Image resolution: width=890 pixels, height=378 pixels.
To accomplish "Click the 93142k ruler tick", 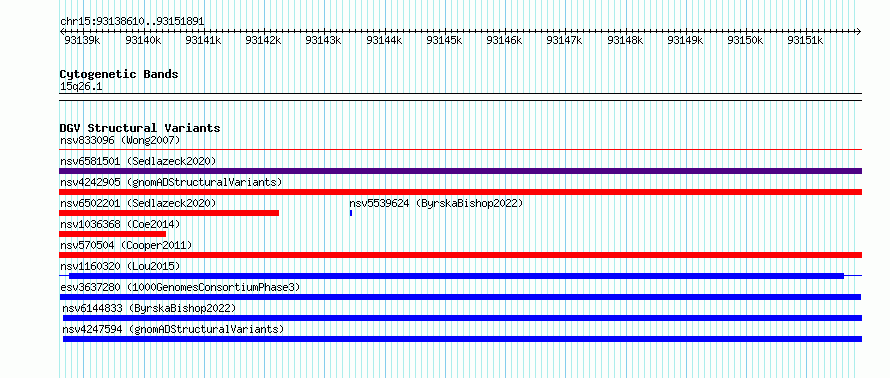I will tap(263, 40).
